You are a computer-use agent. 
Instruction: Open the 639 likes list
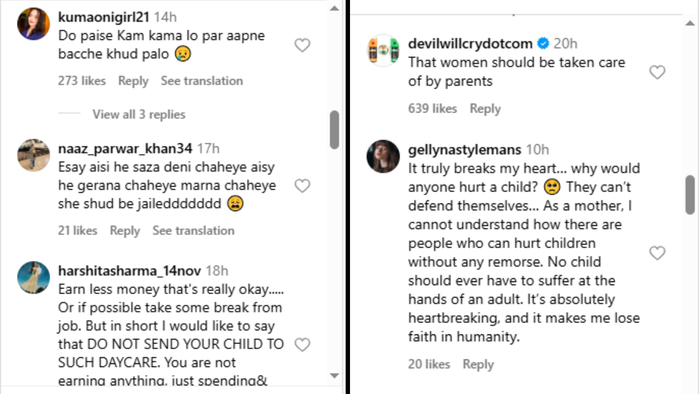coord(433,108)
